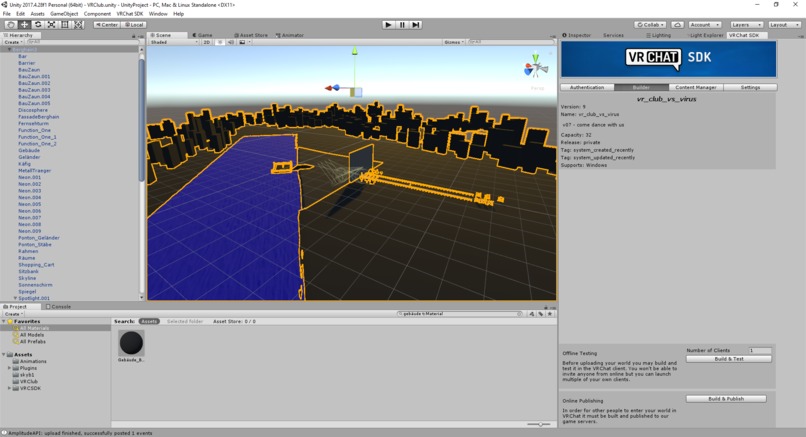Click the Step frame button
806x437 pixels.
click(416, 25)
